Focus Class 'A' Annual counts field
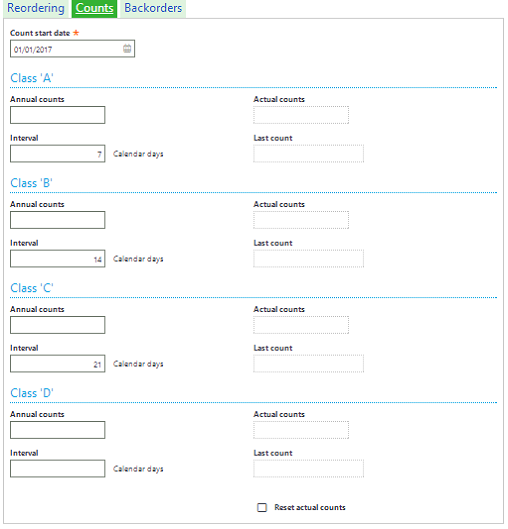 click(58, 115)
